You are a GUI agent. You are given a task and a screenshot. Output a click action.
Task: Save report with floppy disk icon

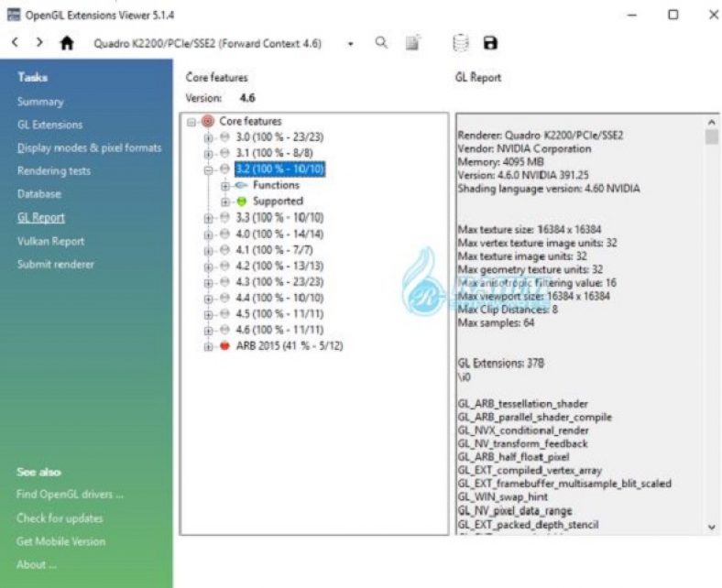(x=490, y=43)
